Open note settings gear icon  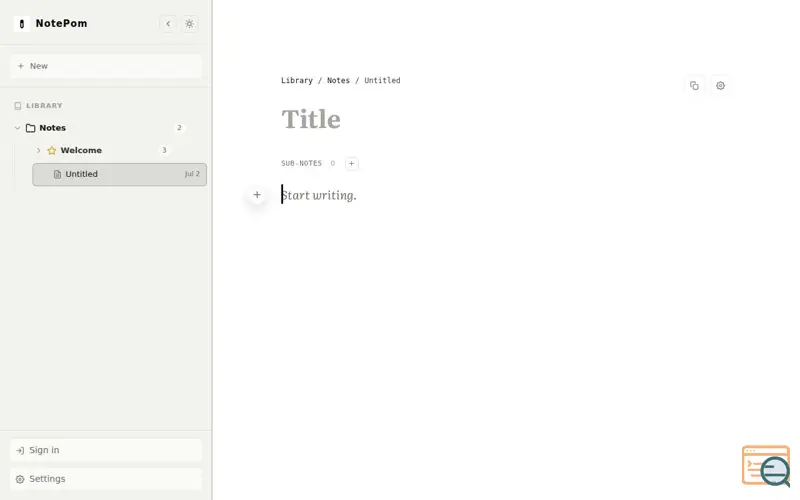[x=720, y=86]
